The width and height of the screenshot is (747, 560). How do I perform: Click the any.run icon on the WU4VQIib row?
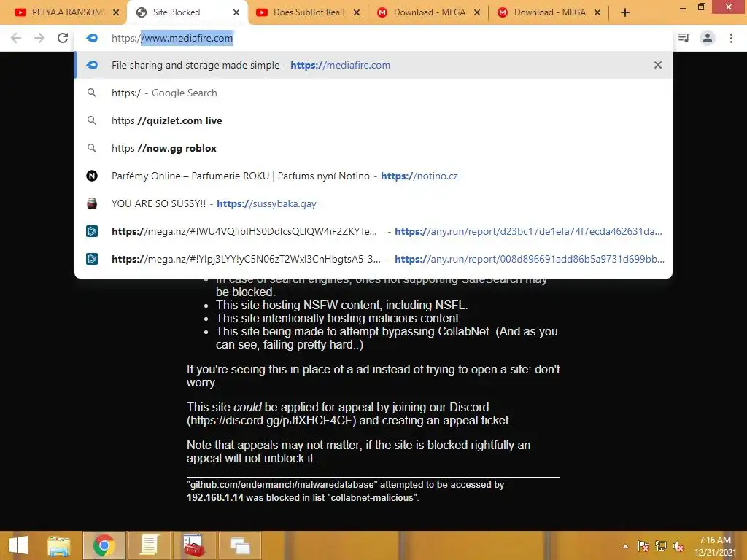tap(92, 231)
